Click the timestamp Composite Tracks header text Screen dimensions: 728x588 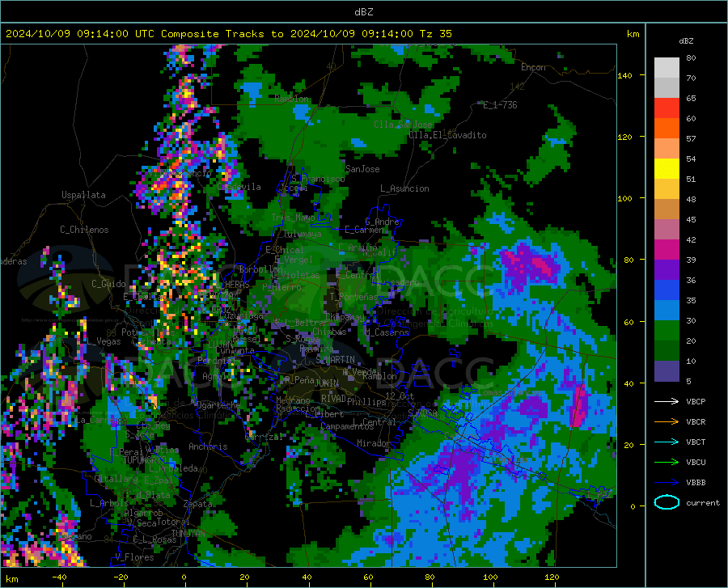(x=228, y=34)
